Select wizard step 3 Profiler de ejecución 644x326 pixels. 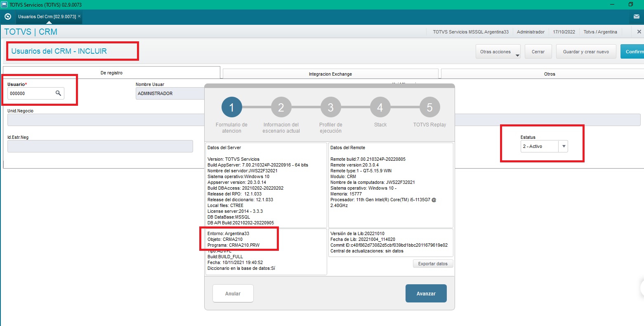tap(330, 107)
